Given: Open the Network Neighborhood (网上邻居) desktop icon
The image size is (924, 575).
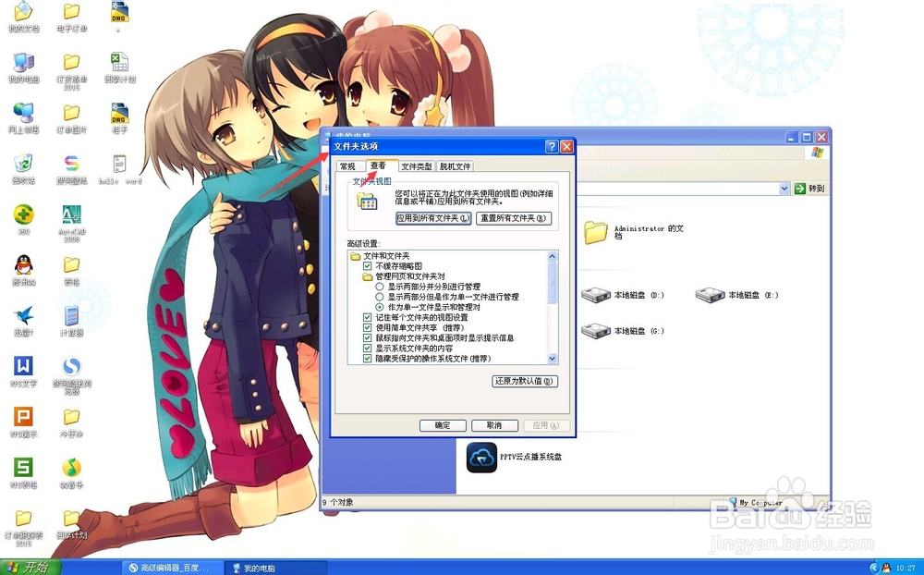Looking at the screenshot, I should [24, 118].
